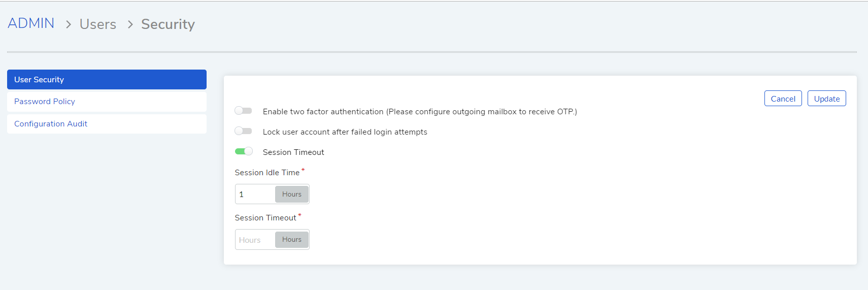Click the Session Idle Time value field
The image size is (868, 290).
click(x=255, y=194)
